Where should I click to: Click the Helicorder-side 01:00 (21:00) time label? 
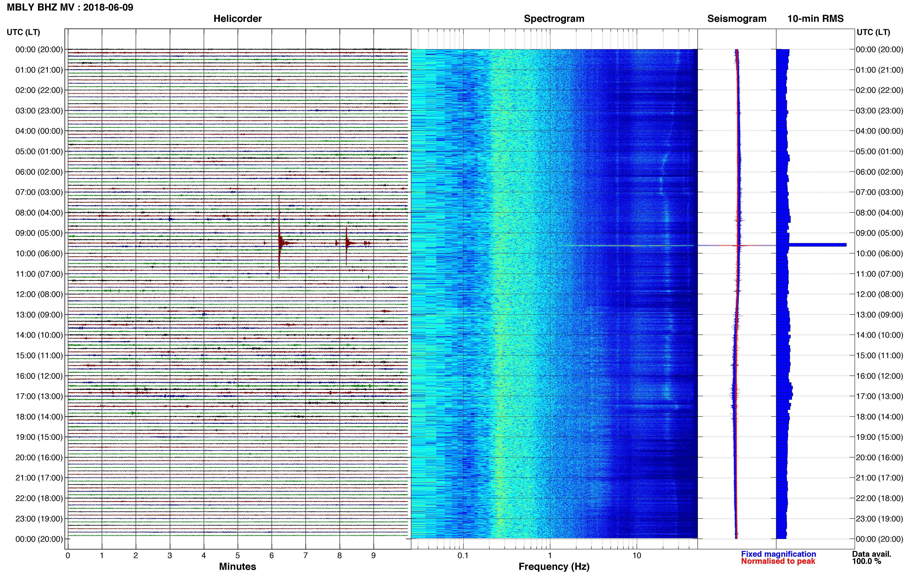click(39, 70)
